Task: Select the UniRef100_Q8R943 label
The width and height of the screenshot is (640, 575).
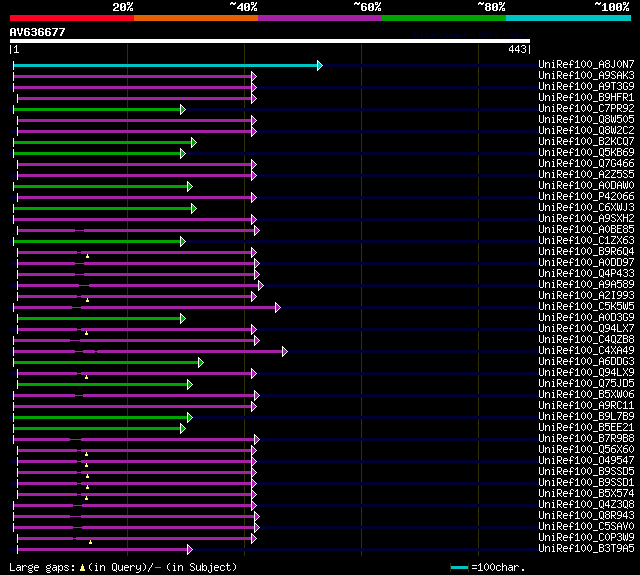Action: click(586, 516)
